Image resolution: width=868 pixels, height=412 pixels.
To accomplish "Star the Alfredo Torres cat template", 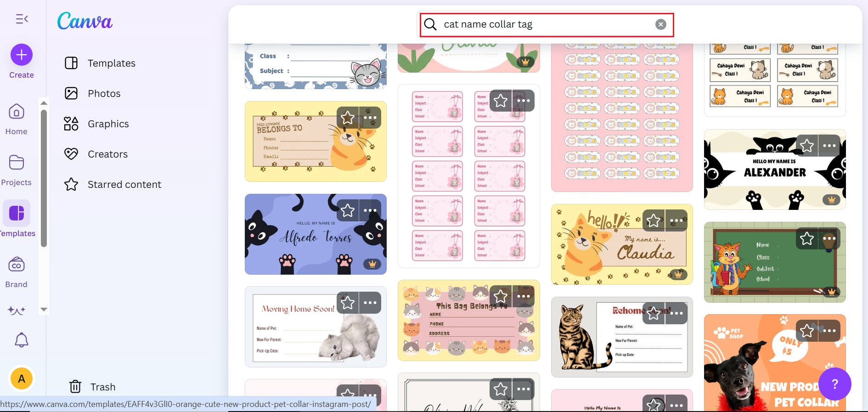I will 348,210.
